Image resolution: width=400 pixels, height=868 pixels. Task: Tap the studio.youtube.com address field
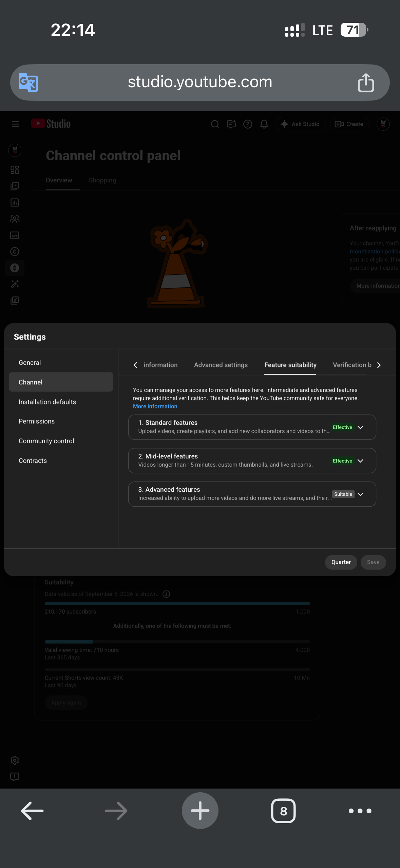[200, 82]
